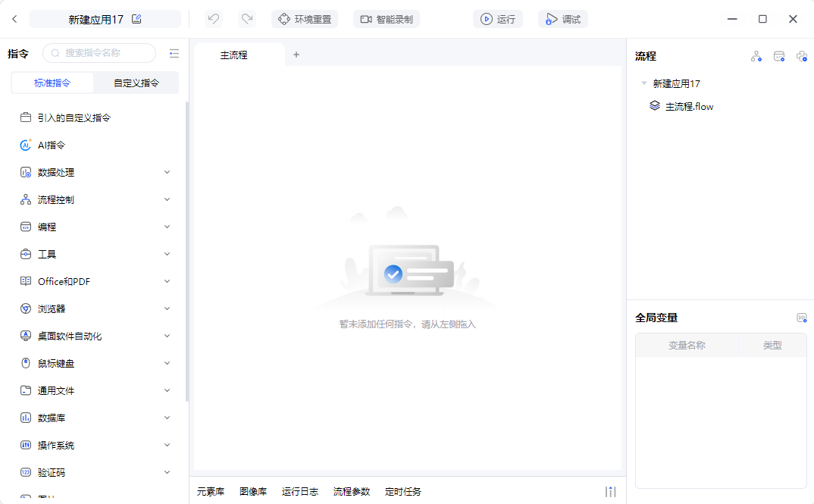Click the redo arrow icon

[247, 19]
